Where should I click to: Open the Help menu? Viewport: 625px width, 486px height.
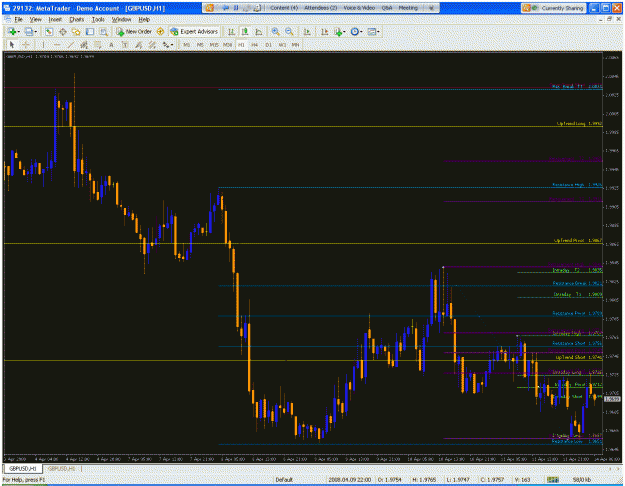[144, 19]
